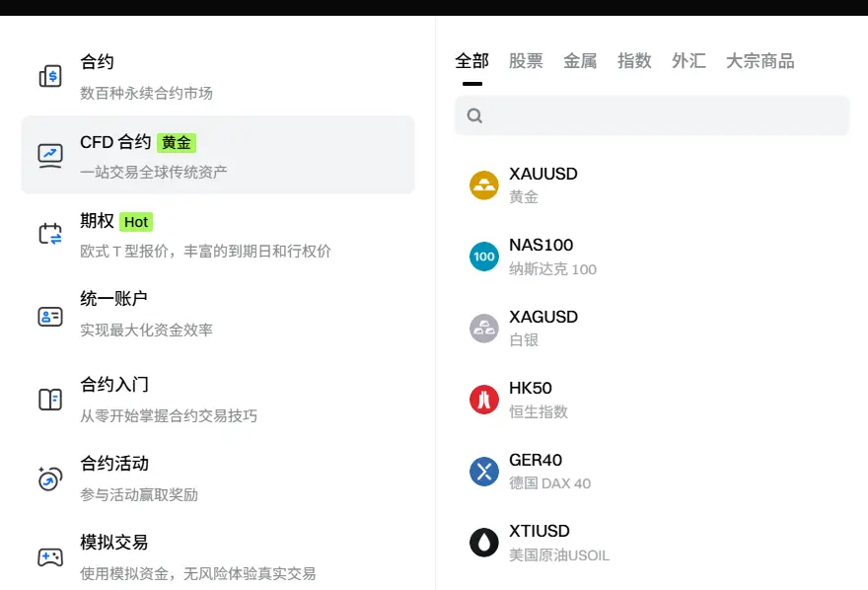This screenshot has width=868, height=590.
Task: Click the NAS100 teal circle icon
Action: pyautogui.click(x=484, y=257)
